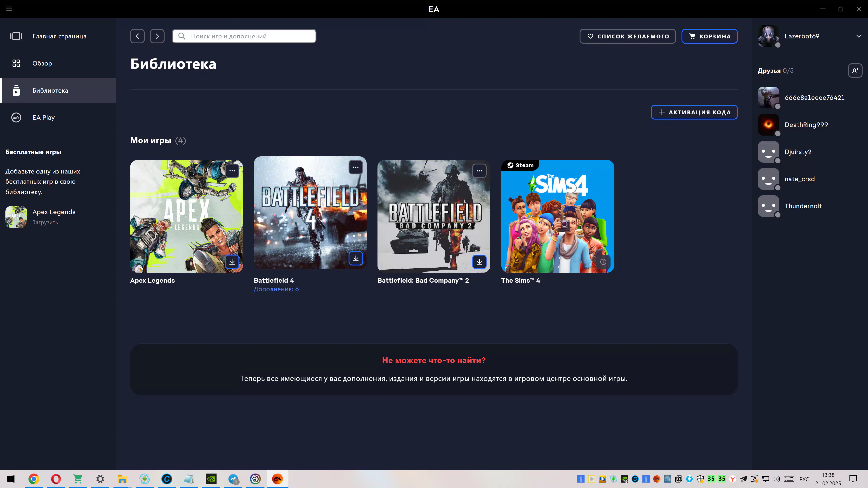Click EA app icon in taskbar
This screenshot has width=868, height=488.
tap(277, 479)
